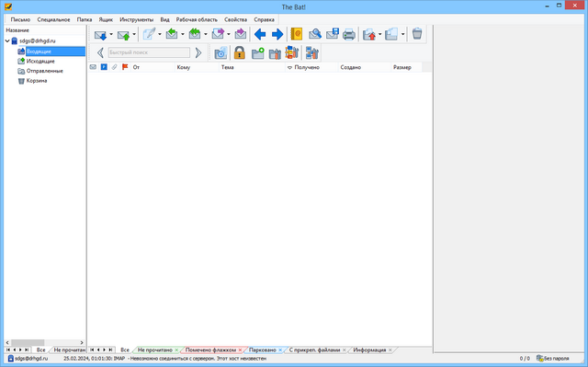The height and width of the screenshot is (367, 588).
Task: Click the padlock icon in second toolbar
Action: tap(239, 53)
